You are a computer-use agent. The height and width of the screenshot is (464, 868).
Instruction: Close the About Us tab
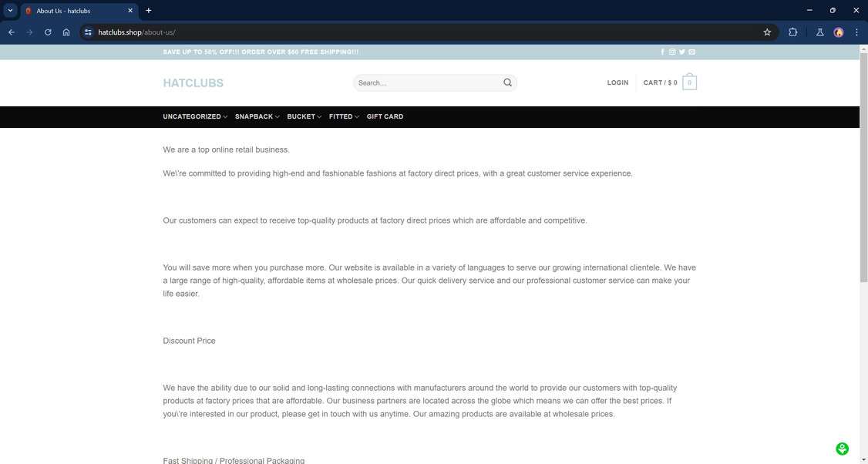point(130,11)
